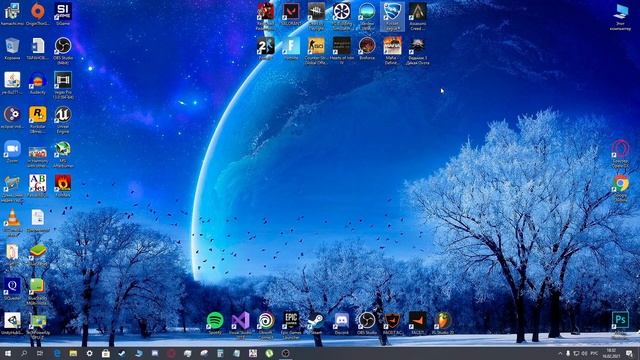Open BlueStacks Multi-Instance Manager shortcut

pyautogui.click(x=38, y=291)
